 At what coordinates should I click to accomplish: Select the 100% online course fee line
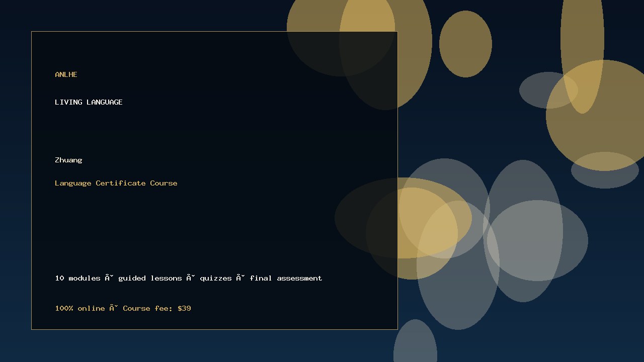(x=123, y=308)
